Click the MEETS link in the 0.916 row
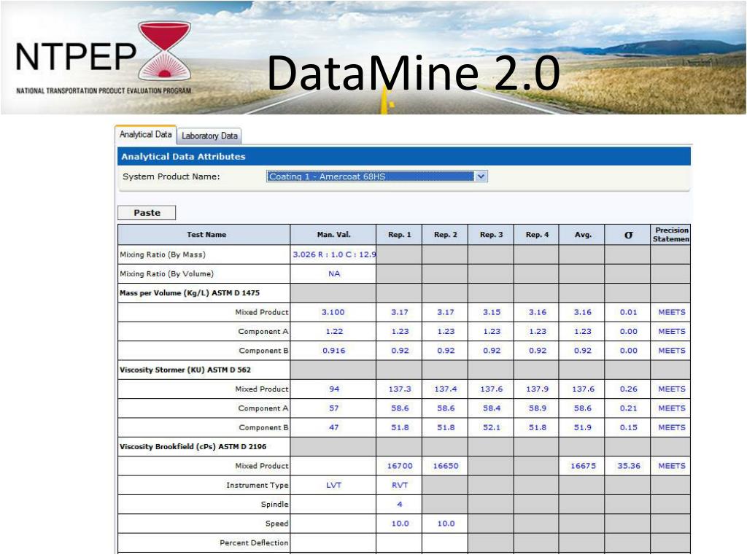 (x=671, y=351)
